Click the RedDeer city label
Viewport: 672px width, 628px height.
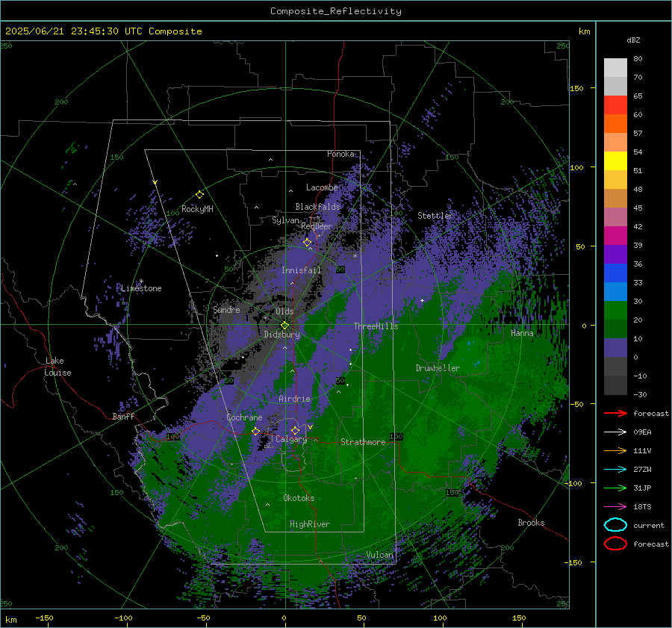pyautogui.click(x=317, y=226)
